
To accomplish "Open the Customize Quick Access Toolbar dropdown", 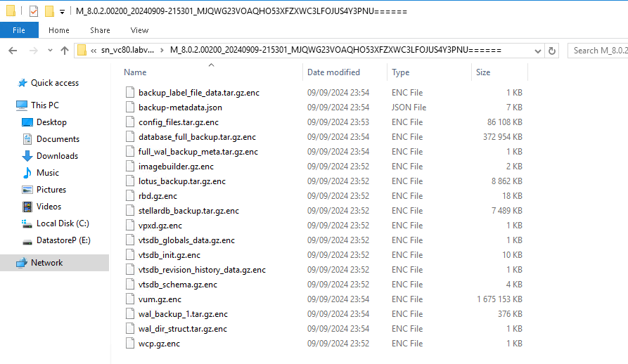I will pyautogui.click(x=62, y=12).
